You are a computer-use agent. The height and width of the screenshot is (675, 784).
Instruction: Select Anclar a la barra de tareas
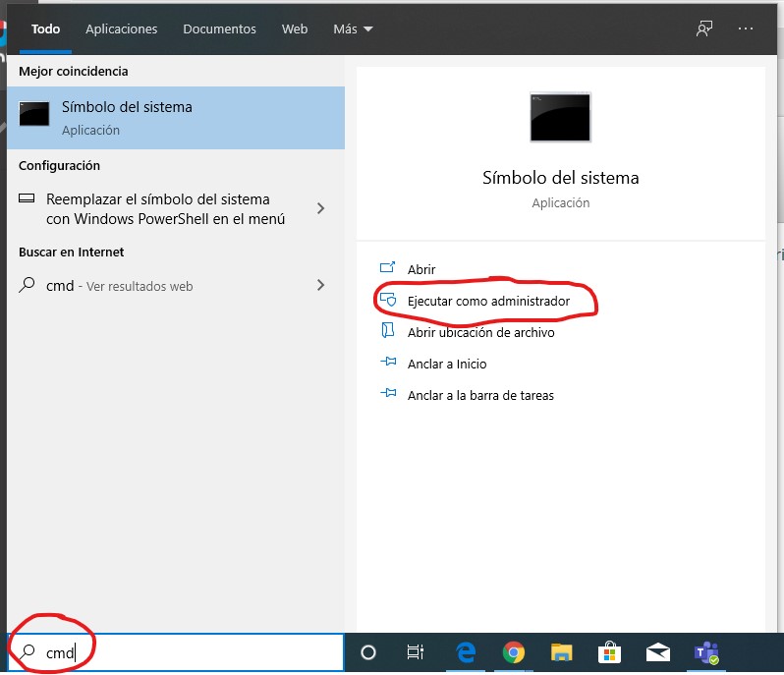tap(480, 395)
